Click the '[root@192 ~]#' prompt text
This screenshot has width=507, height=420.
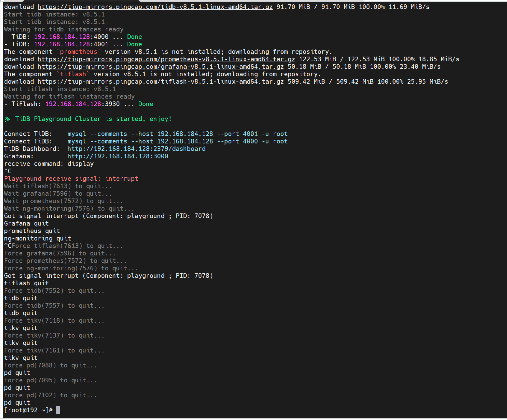(x=28, y=410)
